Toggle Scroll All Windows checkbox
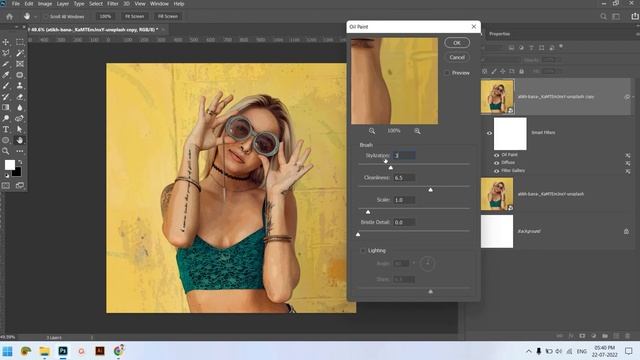 point(46,17)
